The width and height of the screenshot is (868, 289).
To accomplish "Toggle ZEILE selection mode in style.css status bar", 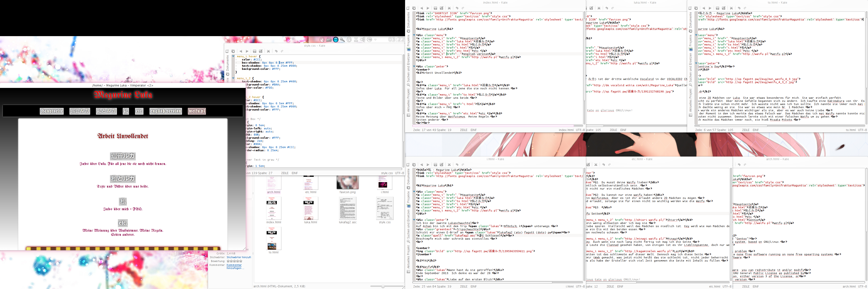I will [x=285, y=173].
